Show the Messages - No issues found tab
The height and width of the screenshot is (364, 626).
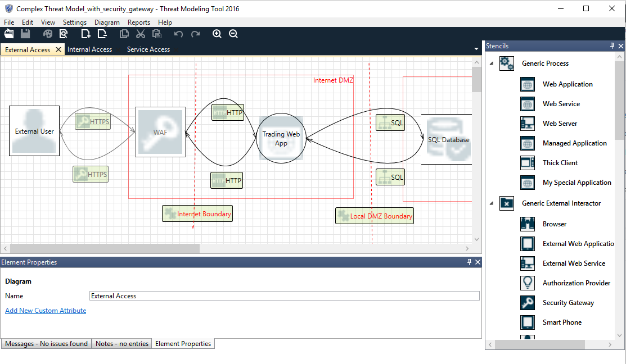46,344
